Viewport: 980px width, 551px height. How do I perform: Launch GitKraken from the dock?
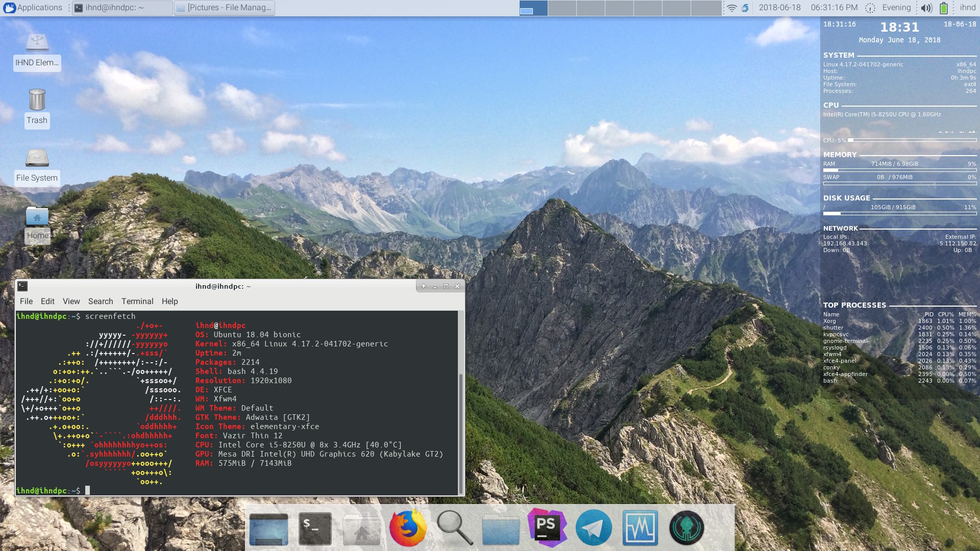[x=687, y=528]
